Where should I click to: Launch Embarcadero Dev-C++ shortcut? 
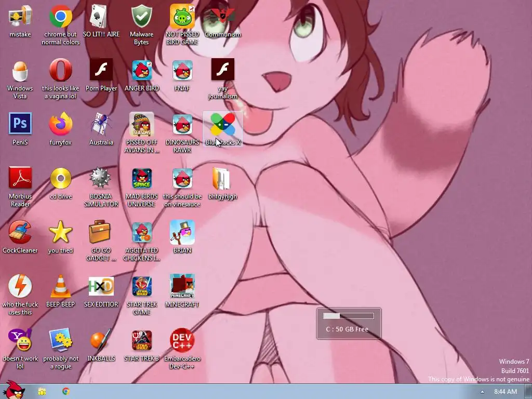click(x=182, y=340)
